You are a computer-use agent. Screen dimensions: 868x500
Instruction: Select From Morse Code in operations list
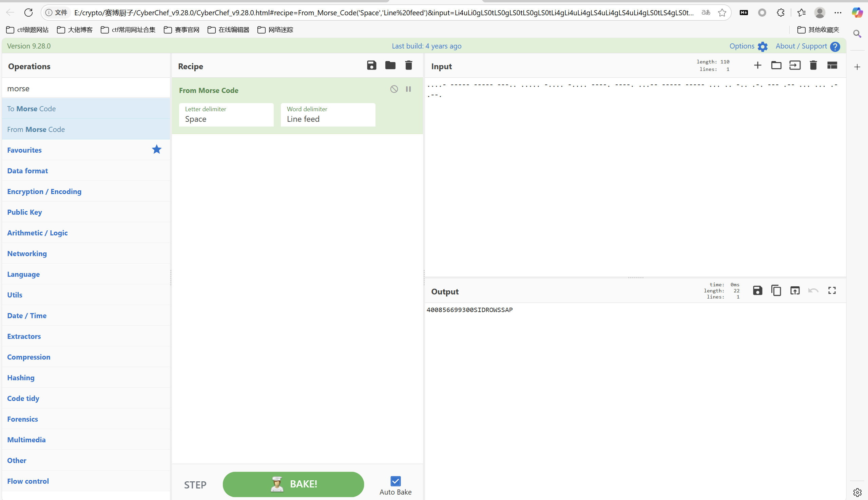(x=86, y=129)
